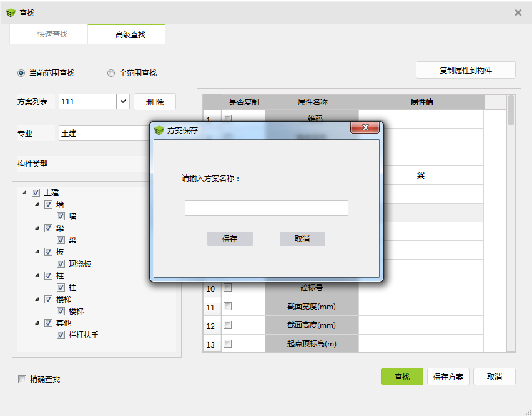Check 是否复制 box for row 10 砼标号
The height and width of the screenshot is (417, 532).
228,287
